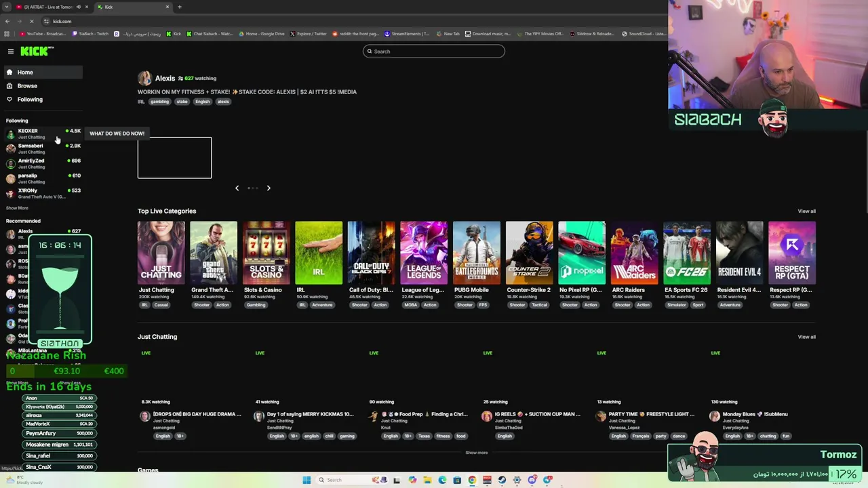Open site information icon beside kick.com
868x488 pixels.
coord(46,21)
